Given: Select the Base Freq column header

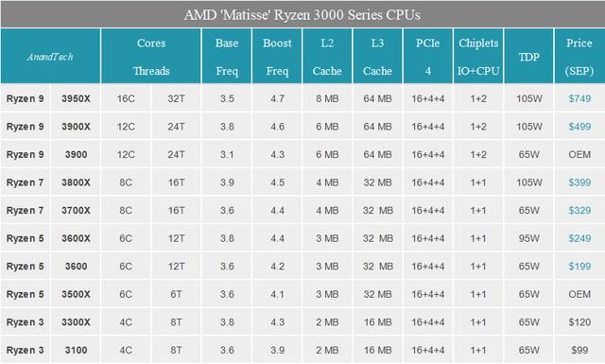Looking at the screenshot, I should (227, 57).
